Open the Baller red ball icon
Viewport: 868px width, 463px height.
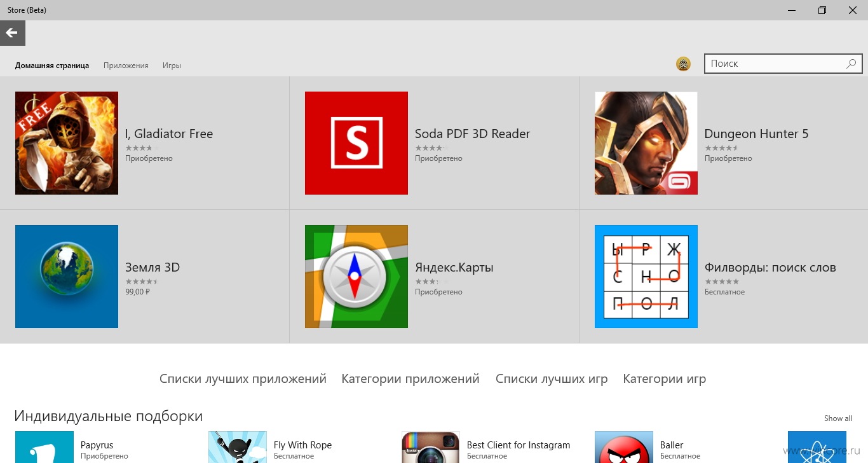click(x=624, y=447)
